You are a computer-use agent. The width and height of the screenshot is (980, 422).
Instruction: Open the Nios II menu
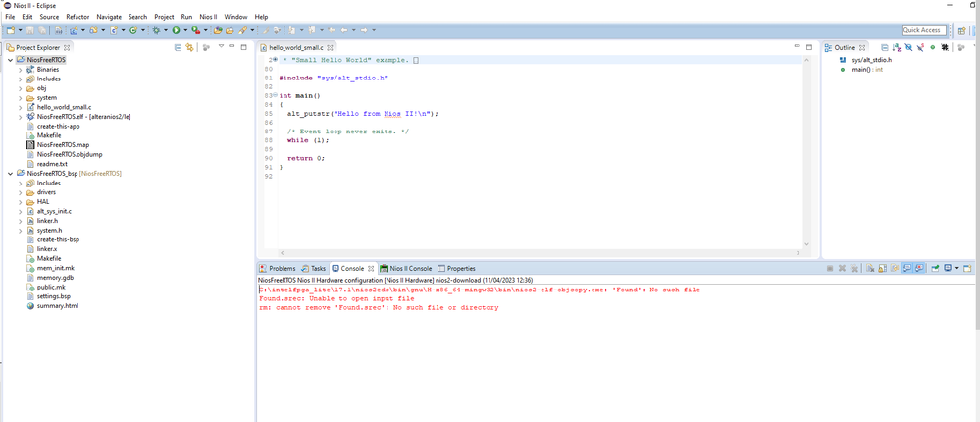tap(209, 17)
